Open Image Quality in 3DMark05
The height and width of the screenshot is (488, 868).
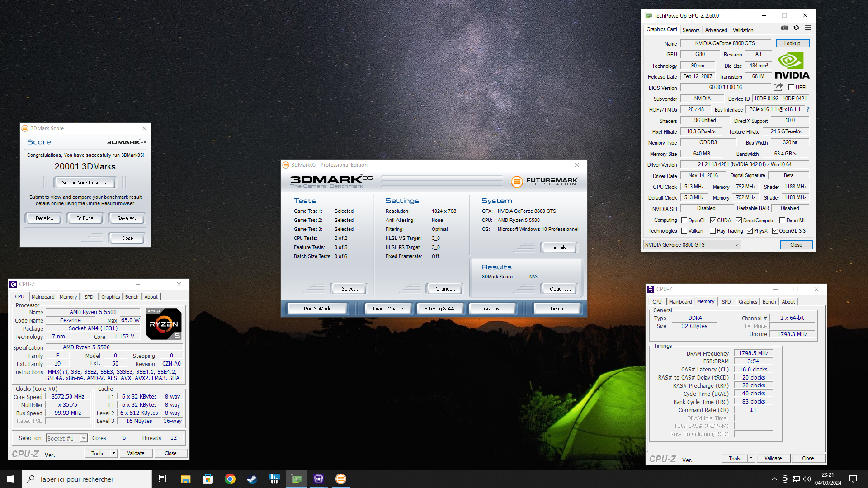[x=389, y=309]
